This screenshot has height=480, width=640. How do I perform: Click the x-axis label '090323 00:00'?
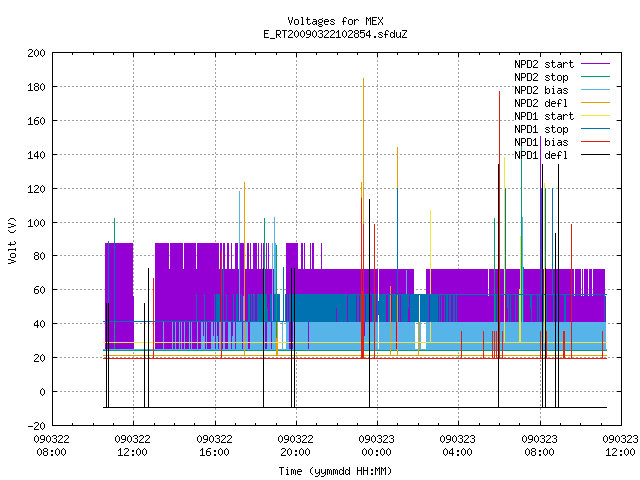coord(377,446)
